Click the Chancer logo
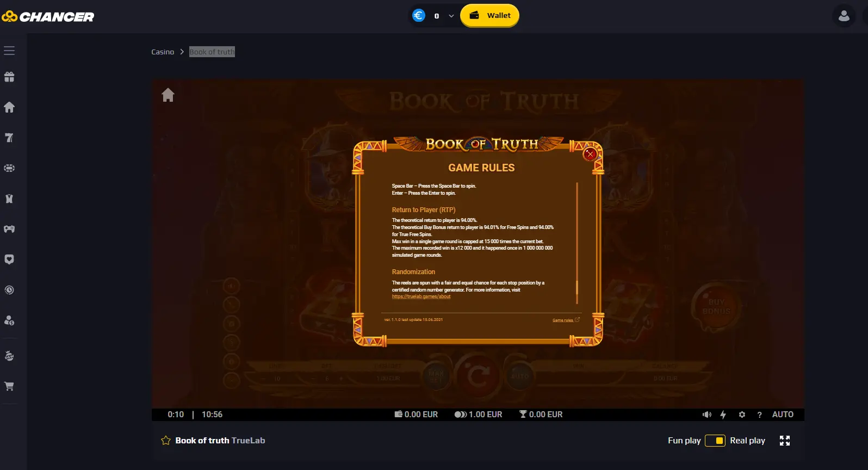The height and width of the screenshot is (470, 868). point(48,17)
